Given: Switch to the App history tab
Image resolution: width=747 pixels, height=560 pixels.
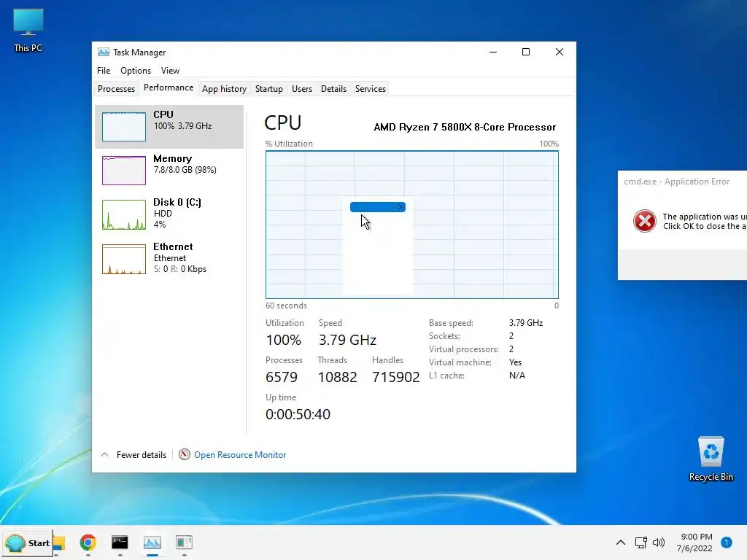Looking at the screenshot, I should click(x=225, y=88).
